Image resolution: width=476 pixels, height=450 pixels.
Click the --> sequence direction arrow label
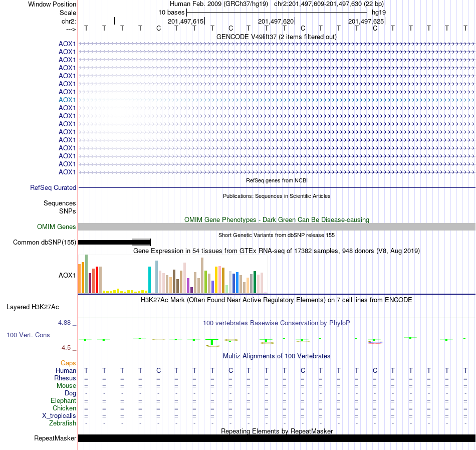(x=71, y=29)
